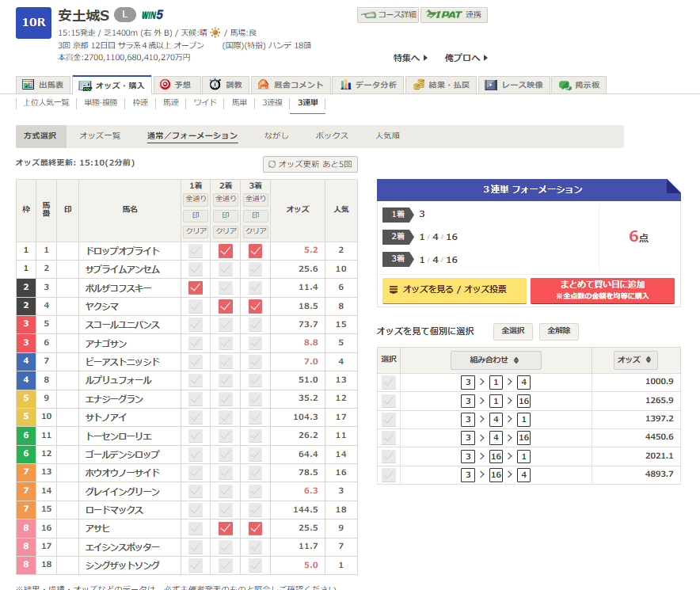Click the 調教 stopwatch icon

coord(215,85)
